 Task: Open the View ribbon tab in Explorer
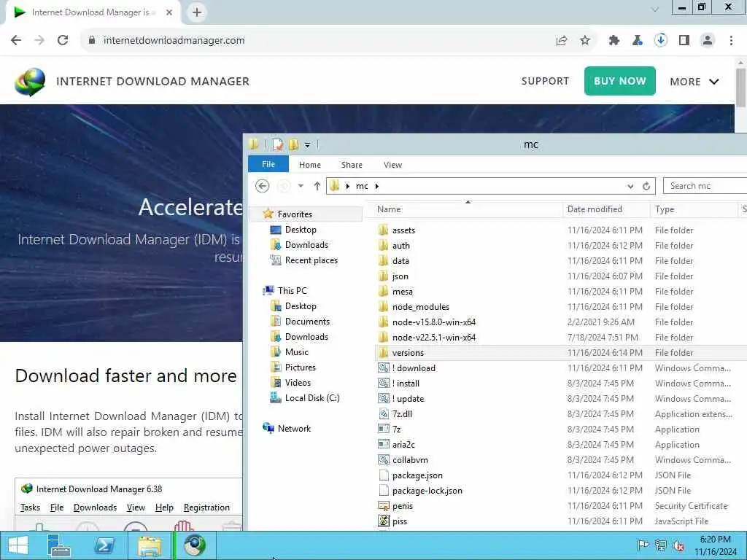pos(392,165)
